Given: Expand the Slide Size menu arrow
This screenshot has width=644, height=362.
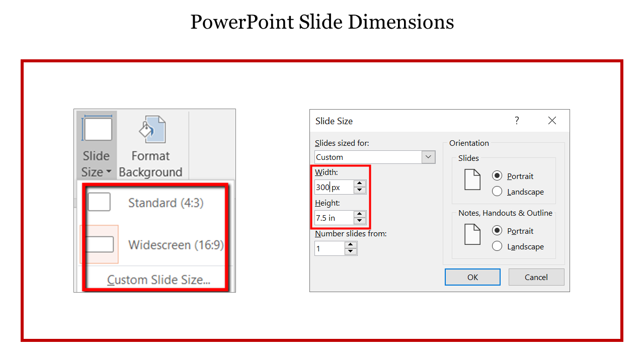Looking at the screenshot, I should (x=108, y=172).
